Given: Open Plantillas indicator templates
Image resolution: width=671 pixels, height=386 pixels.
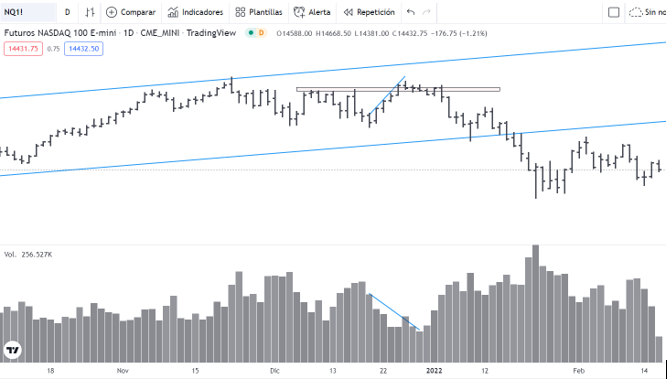Looking at the screenshot, I should tap(259, 12).
